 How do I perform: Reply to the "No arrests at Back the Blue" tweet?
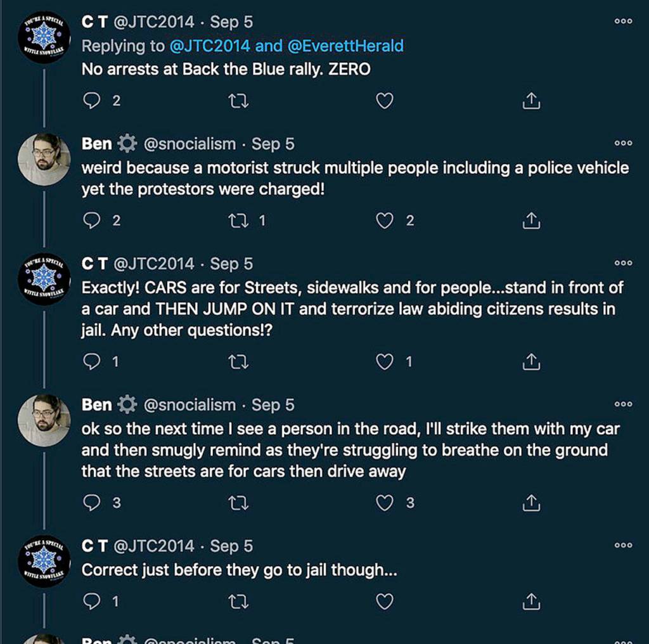pos(93,101)
